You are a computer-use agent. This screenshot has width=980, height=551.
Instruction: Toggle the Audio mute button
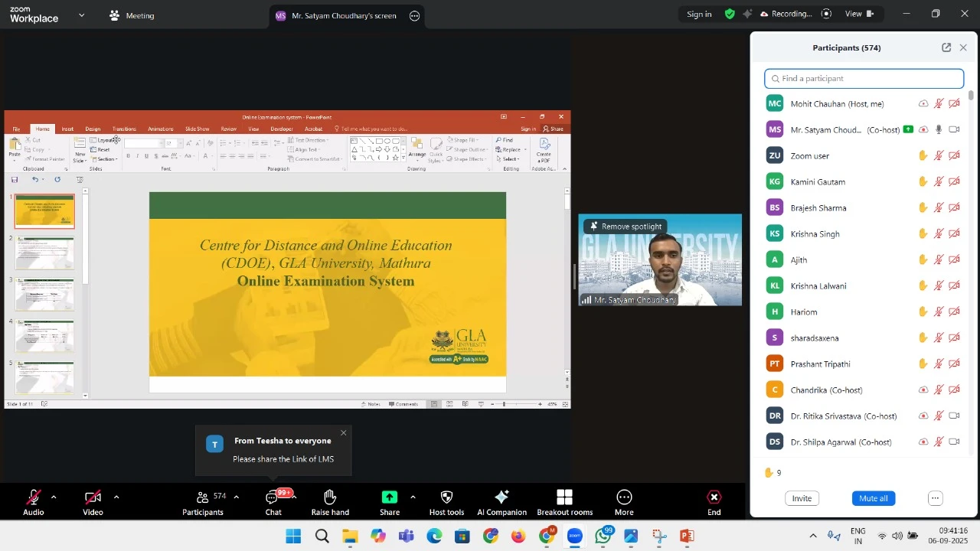pyautogui.click(x=33, y=502)
